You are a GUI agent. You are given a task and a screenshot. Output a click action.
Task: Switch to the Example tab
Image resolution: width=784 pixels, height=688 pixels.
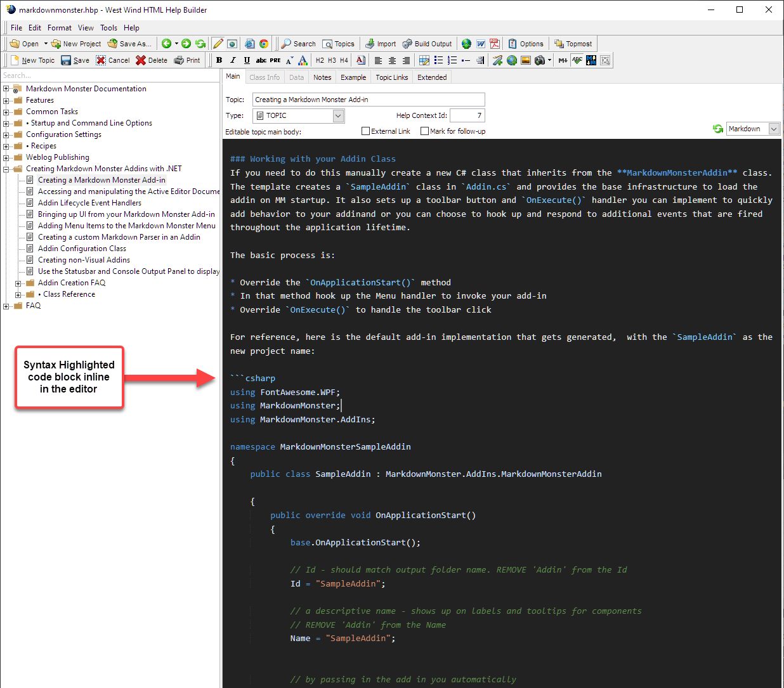(x=353, y=77)
